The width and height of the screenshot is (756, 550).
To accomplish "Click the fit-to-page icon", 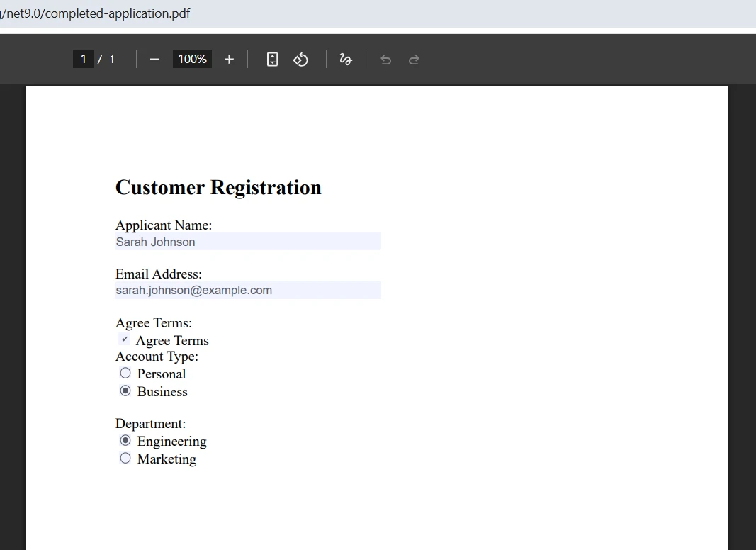I will click(x=272, y=60).
